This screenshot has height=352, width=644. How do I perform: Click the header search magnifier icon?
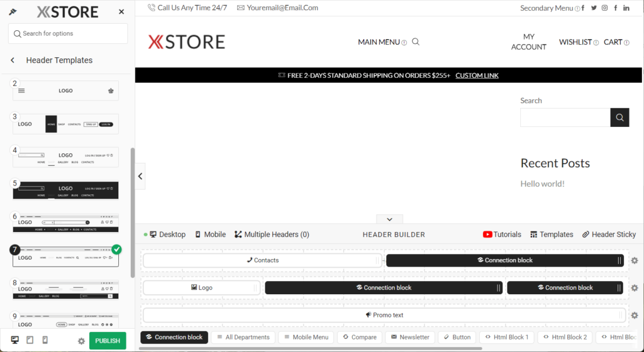pyautogui.click(x=416, y=42)
